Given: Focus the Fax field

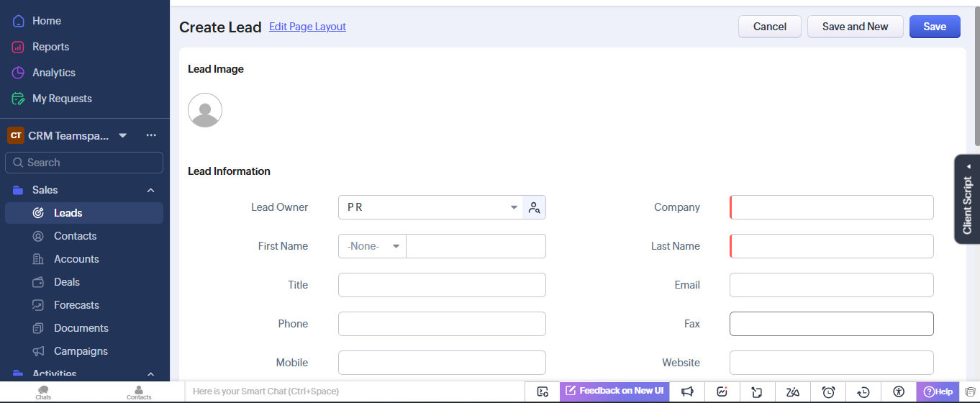Looking at the screenshot, I should click(832, 324).
